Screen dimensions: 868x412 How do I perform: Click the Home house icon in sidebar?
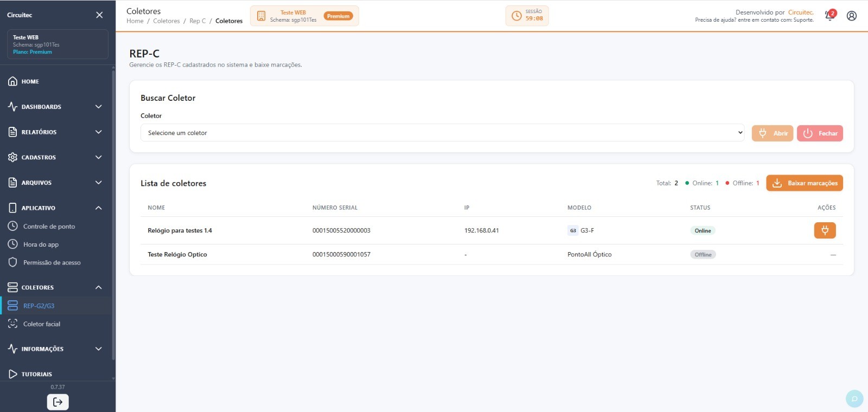click(12, 81)
